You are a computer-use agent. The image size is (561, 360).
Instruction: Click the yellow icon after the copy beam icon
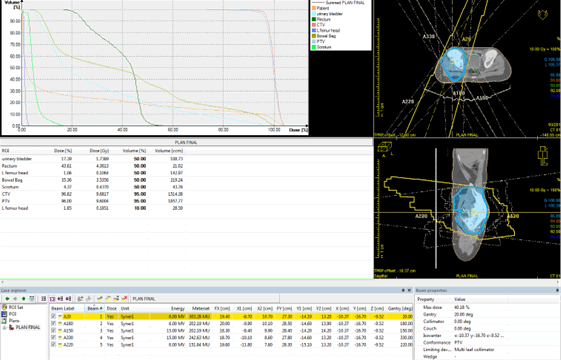116,298
